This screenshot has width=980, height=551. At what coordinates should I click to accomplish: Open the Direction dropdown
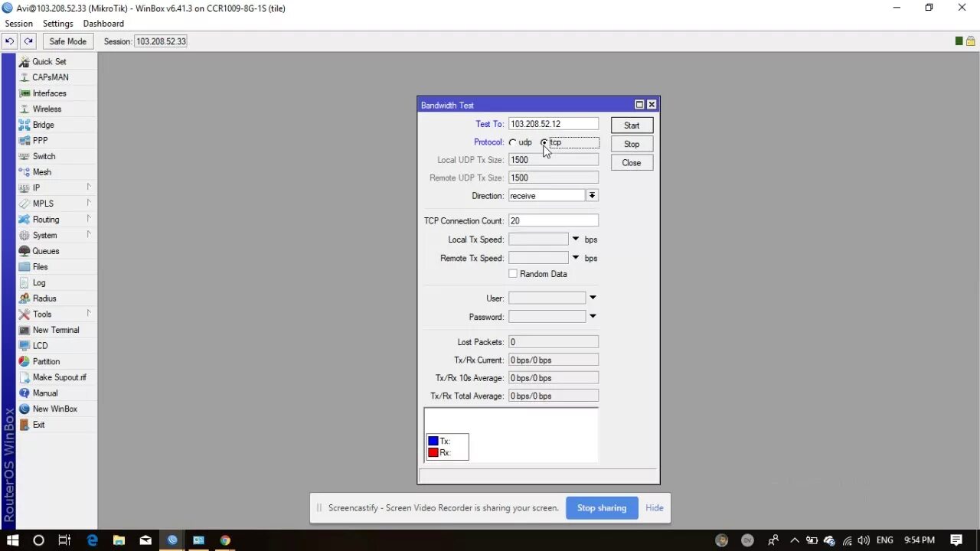592,196
